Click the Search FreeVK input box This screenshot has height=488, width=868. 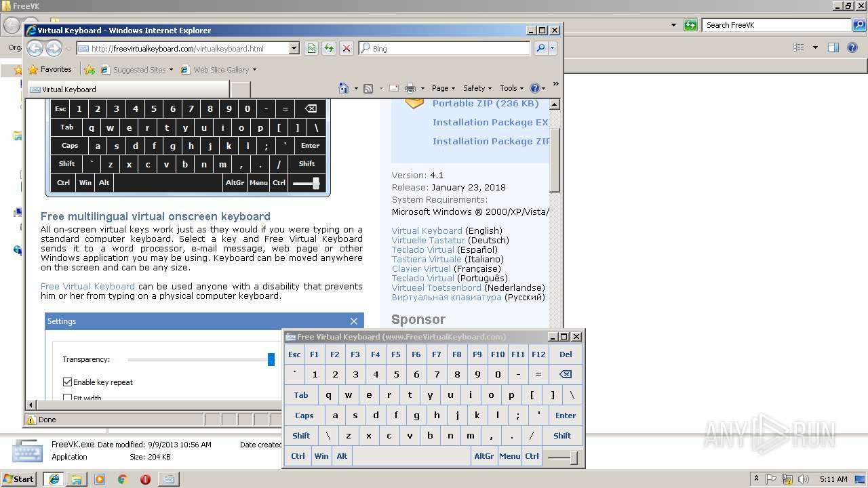coord(777,25)
